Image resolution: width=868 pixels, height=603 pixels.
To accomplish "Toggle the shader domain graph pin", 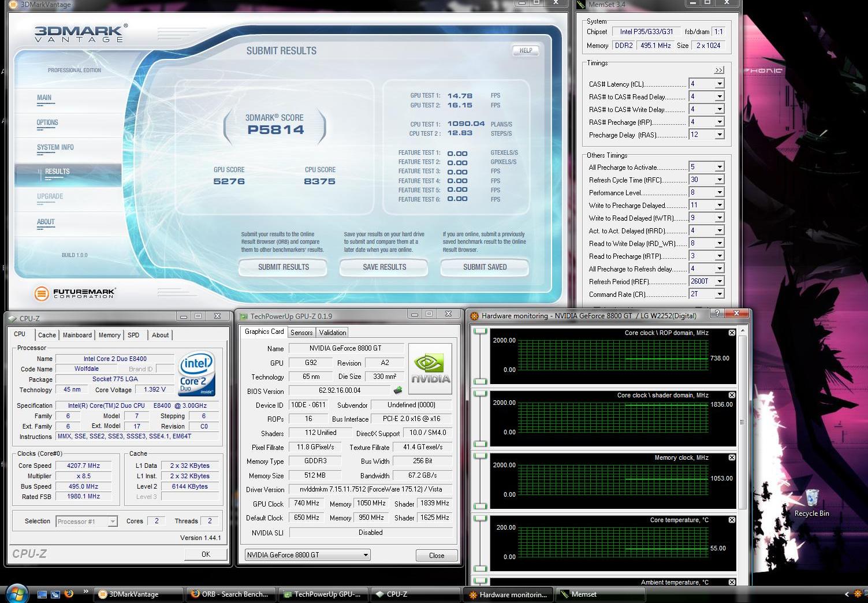I will pos(480,394).
